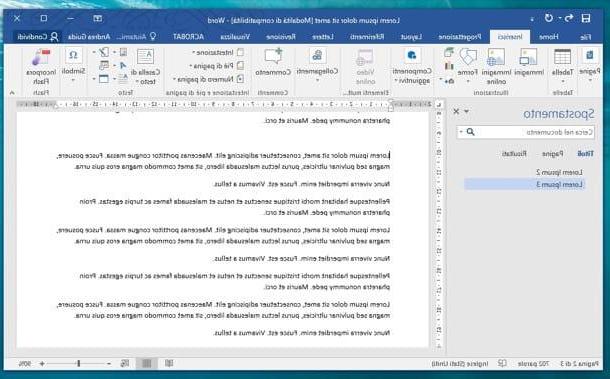Close the Spostamento navigation pane
The image size is (610, 379).
click(456, 112)
